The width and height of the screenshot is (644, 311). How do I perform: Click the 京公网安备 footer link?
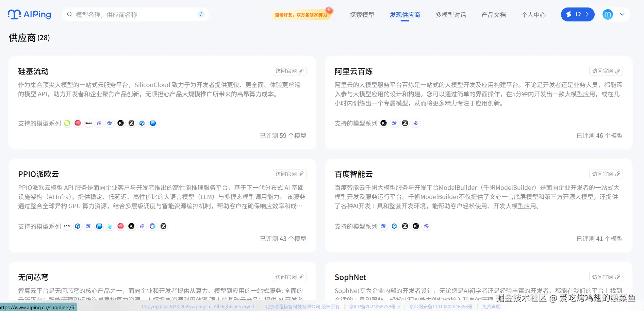(441, 307)
